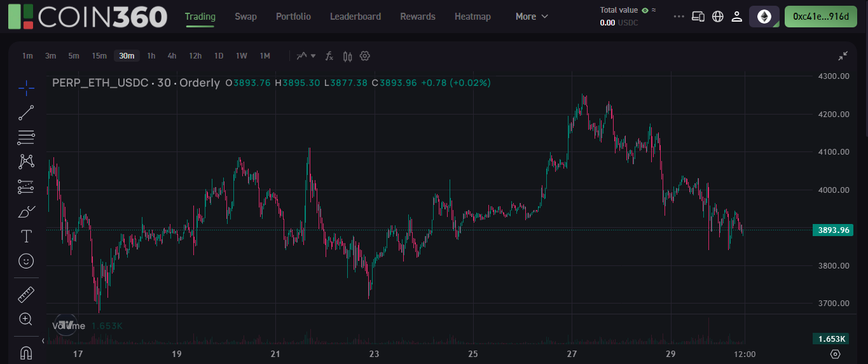The width and height of the screenshot is (868, 364).
Task: Switch to the Portfolio tab
Action: click(293, 17)
